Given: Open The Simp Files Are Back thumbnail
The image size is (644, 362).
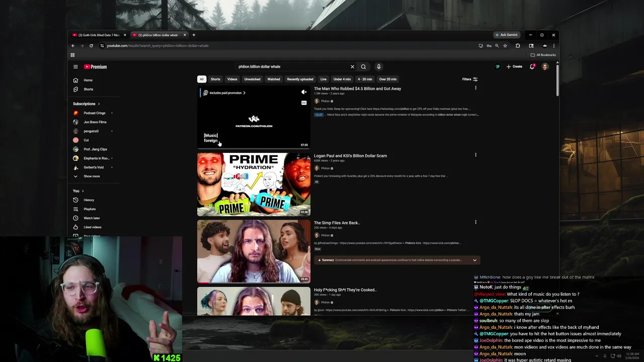Looking at the screenshot, I should (254, 251).
